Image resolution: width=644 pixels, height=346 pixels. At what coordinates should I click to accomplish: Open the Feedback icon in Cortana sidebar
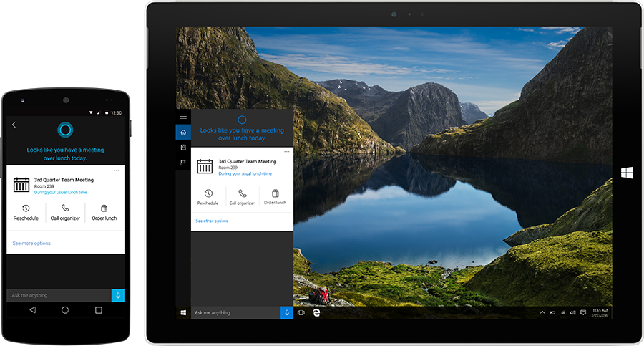183,163
